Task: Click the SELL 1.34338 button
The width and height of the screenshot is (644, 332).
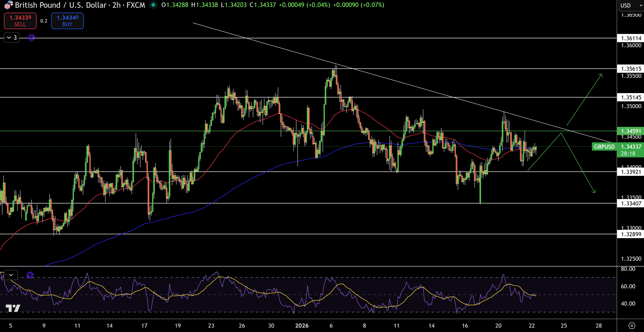Action: point(20,21)
